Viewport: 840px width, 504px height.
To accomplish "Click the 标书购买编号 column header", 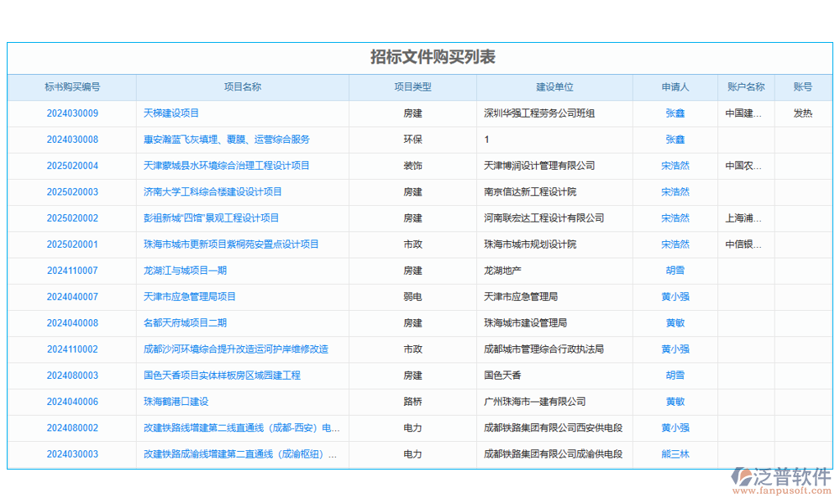I will pyautogui.click(x=75, y=87).
